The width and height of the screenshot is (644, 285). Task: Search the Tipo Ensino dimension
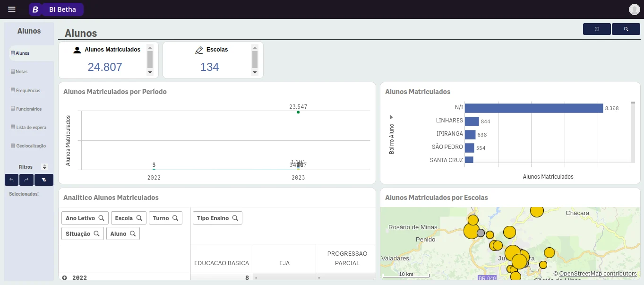[x=217, y=218]
